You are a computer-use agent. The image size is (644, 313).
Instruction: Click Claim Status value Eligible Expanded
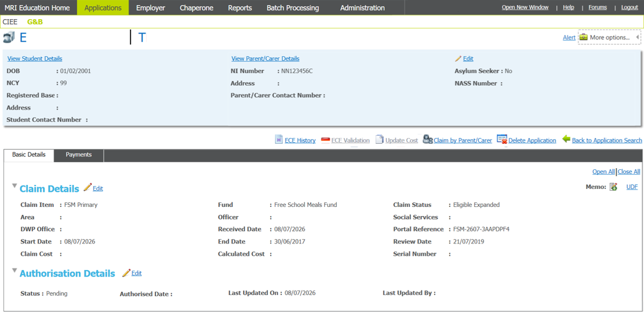[x=476, y=205]
